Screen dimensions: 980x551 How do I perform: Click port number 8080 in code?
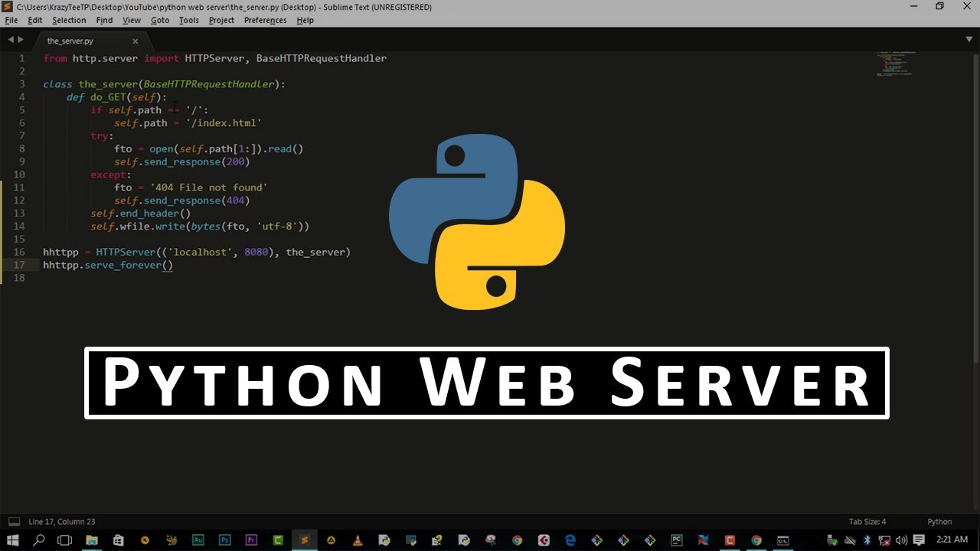coord(256,252)
